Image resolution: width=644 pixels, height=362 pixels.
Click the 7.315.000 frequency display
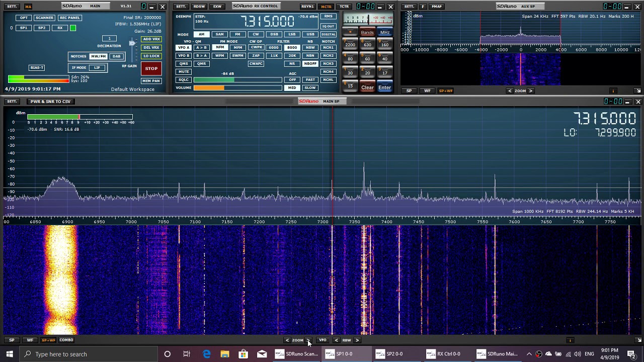tap(267, 22)
